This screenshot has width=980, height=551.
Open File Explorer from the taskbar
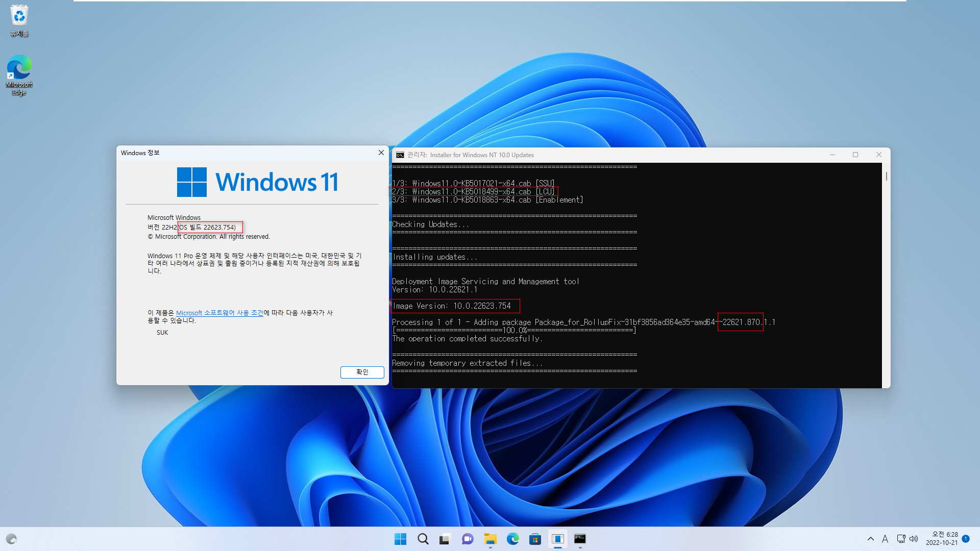tap(490, 539)
